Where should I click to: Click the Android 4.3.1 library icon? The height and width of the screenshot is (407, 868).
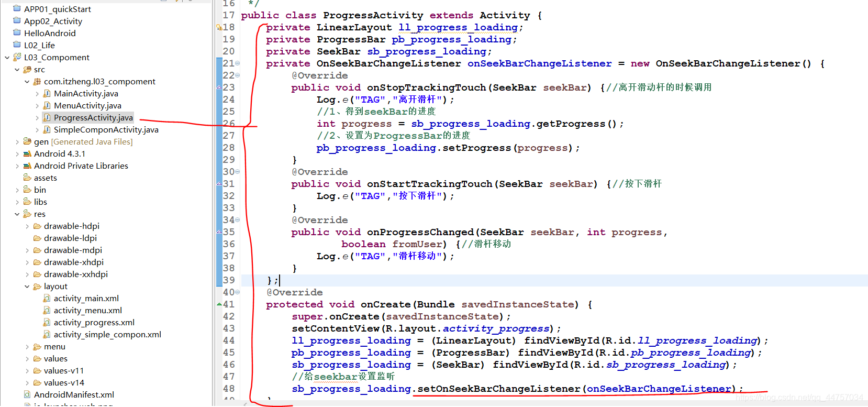[x=27, y=153]
